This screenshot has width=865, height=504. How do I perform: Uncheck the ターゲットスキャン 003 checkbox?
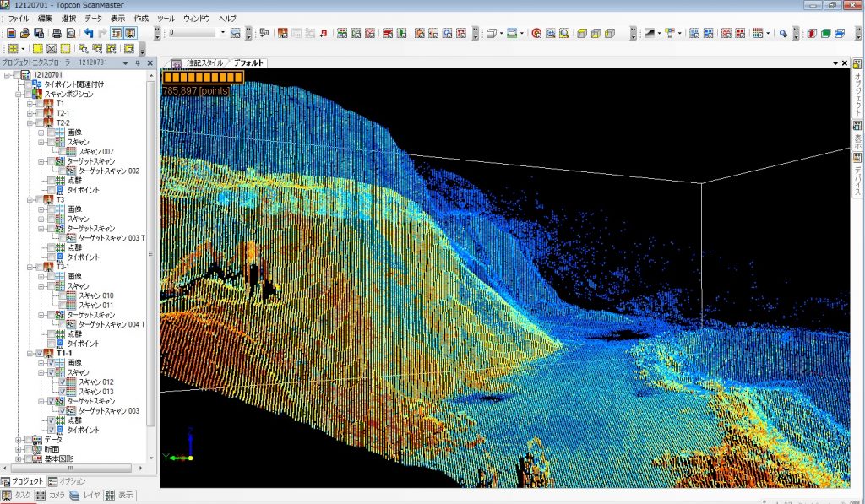[63, 410]
